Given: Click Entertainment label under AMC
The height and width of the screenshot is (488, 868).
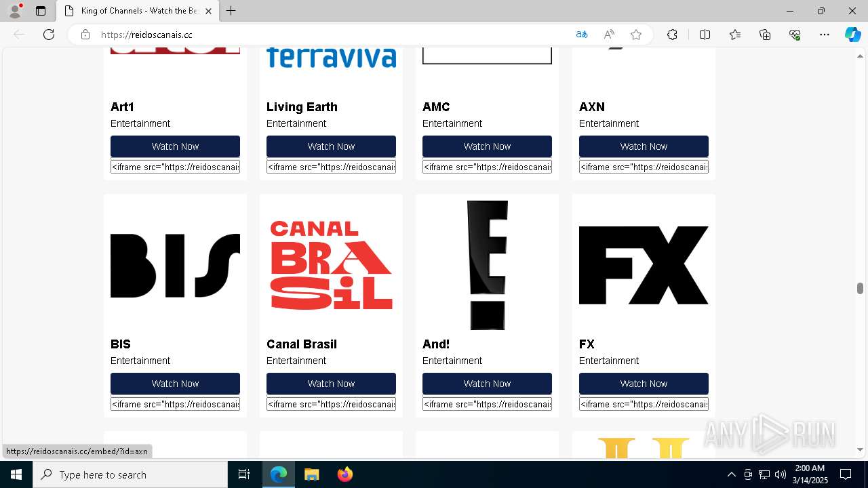Looking at the screenshot, I should pos(452,123).
